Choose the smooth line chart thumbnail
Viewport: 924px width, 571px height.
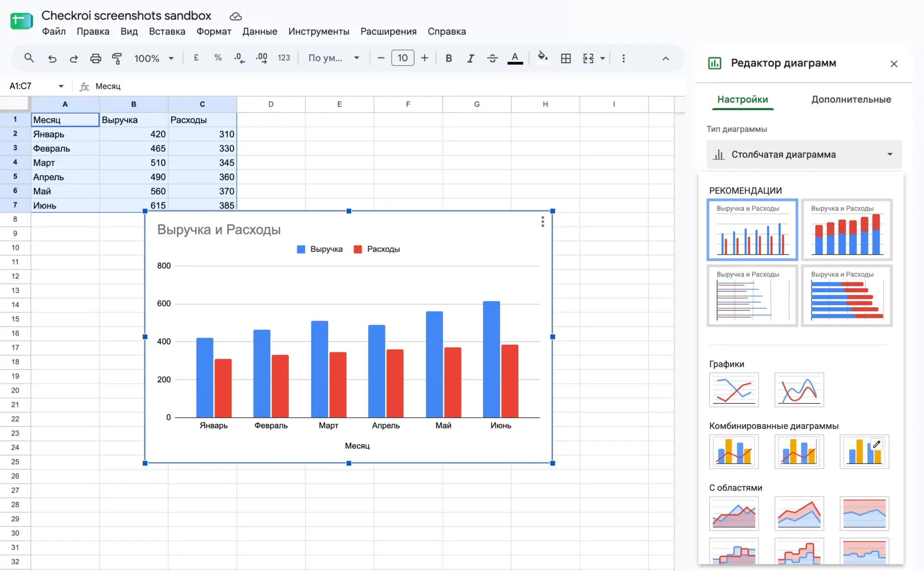tap(799, 390)
